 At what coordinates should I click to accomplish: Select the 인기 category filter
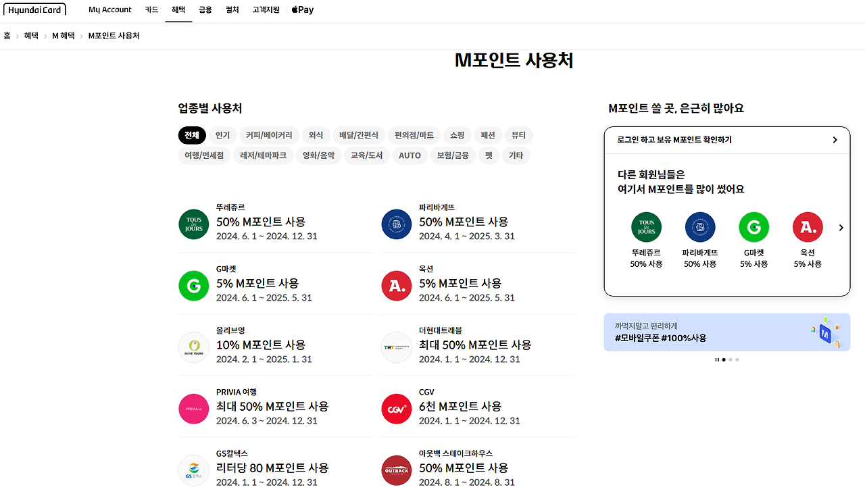tap(222, 135)
